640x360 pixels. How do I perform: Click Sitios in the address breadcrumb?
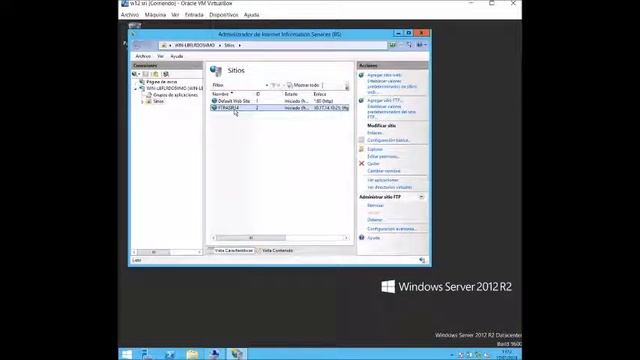(229, 45)
